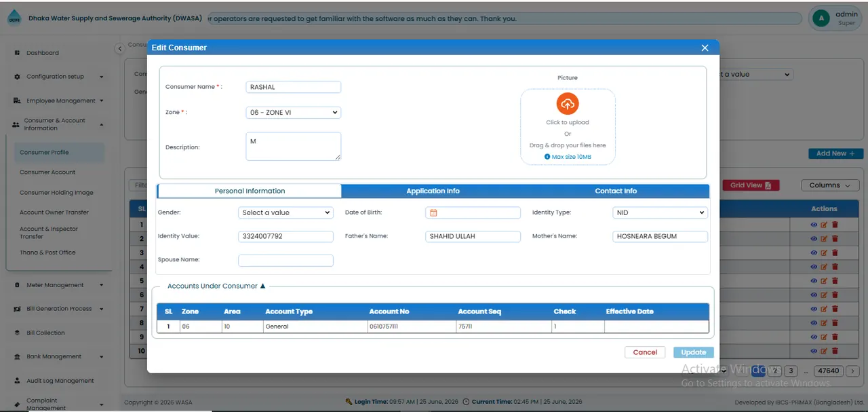Click the Bill Collection sidebar icon
The image size is (868, 412).
[x=17, y=333]
